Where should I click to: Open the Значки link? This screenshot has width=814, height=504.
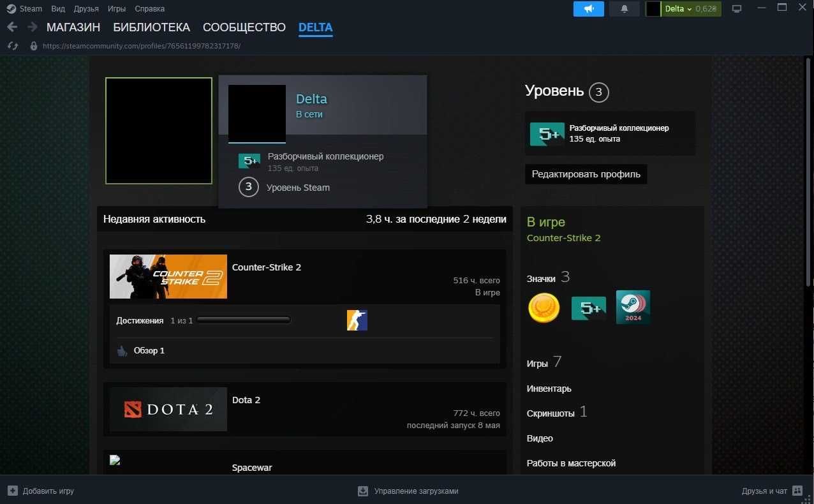click(x=541, y=279)
